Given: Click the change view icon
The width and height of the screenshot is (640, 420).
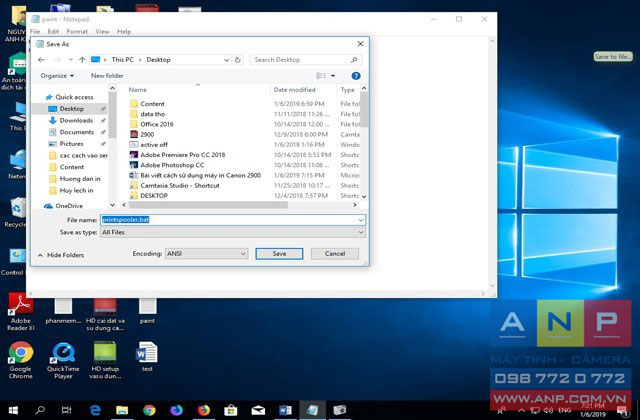Looking at the screenshot, I should tap(321, 76).
